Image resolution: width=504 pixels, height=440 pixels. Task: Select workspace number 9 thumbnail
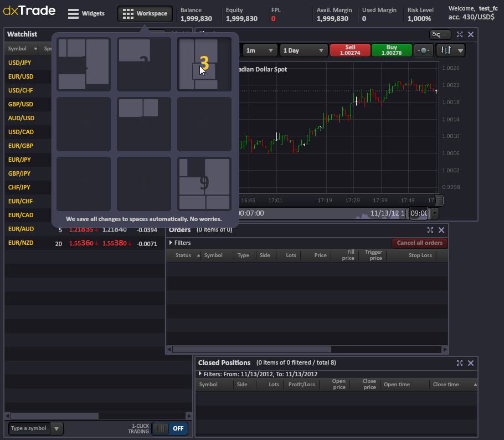tap(204, 183)
